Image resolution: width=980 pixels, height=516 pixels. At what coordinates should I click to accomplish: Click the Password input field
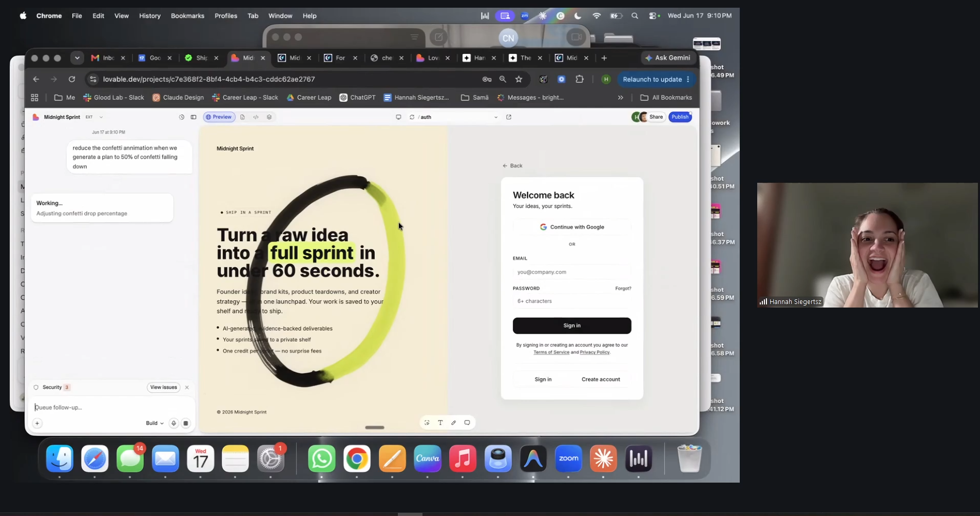pyautogui.click(x=572, y=301)
